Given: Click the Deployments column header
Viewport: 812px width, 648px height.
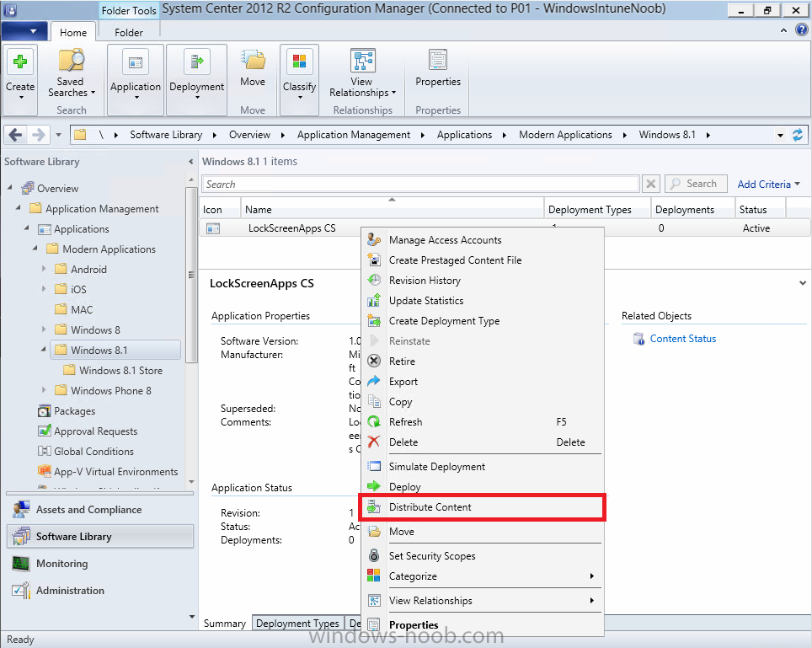Looking at the screenshot, I should [x=692, y=209].
